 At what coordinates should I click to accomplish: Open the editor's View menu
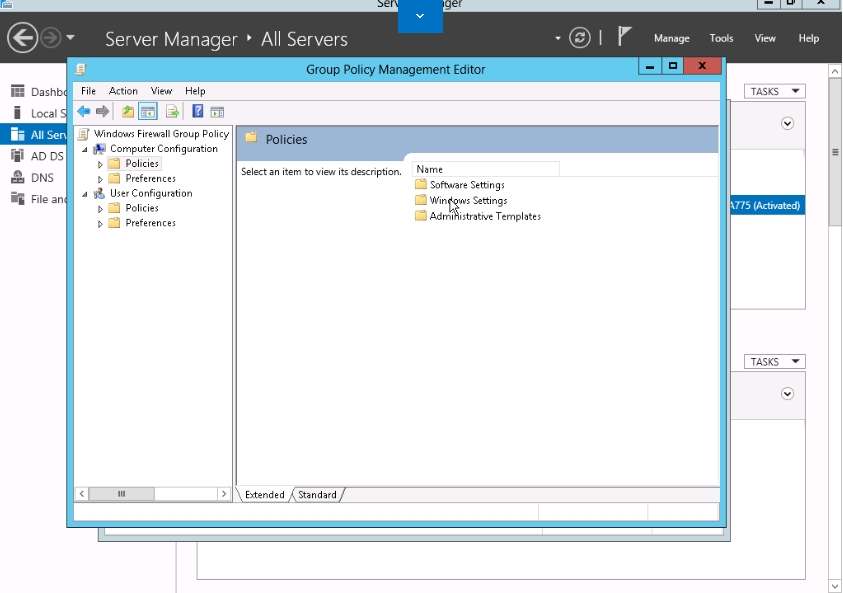point(161,91)
